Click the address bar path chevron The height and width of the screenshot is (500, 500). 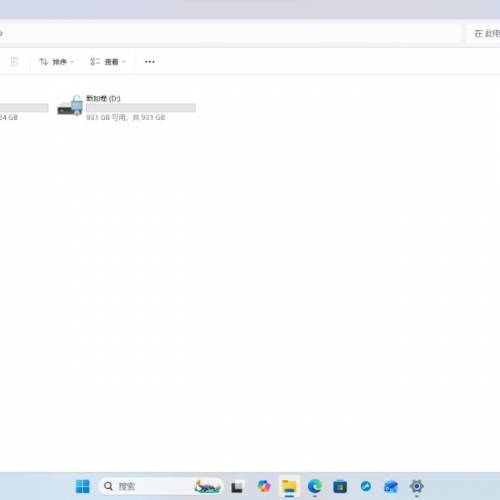click(1, 34)
